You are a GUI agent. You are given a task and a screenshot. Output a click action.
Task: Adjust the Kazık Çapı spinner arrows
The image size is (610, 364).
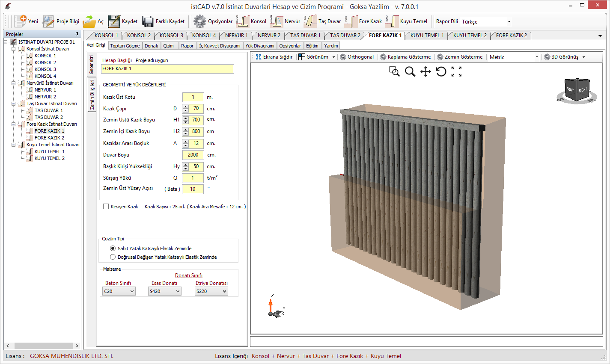185,109
